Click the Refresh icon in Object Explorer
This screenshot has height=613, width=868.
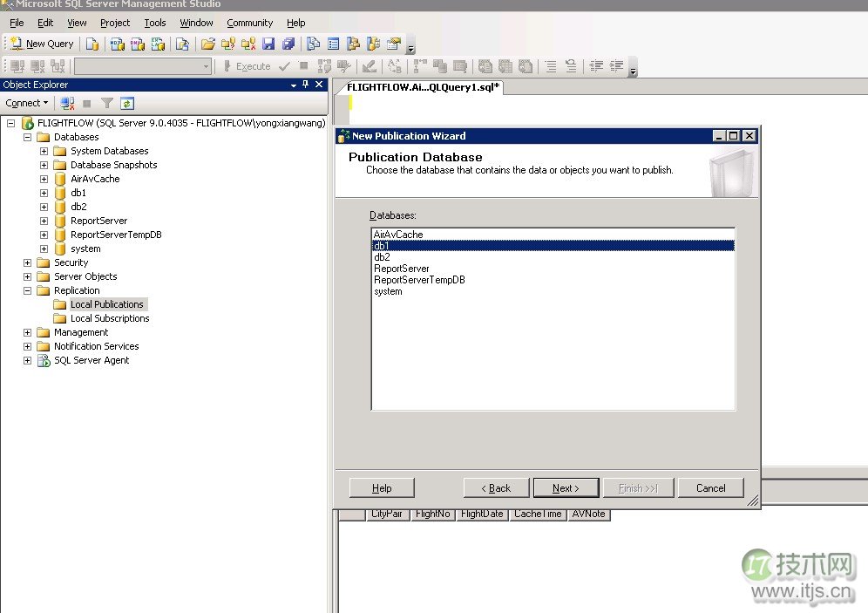tap(126, 103)
